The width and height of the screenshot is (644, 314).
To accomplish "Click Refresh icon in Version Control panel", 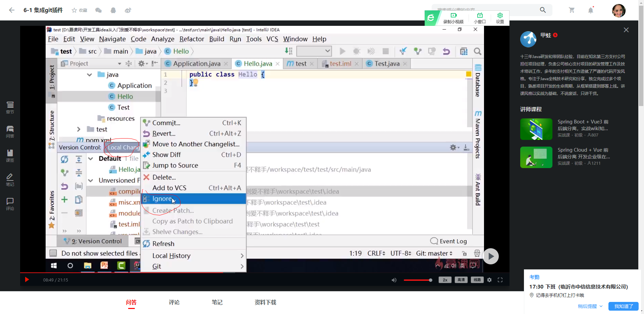I will click(64, 159).
